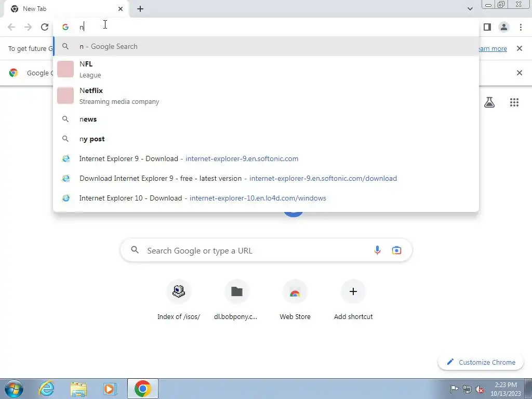Screen dimensions: 532x399
Task: Open Windows Media Player from the taskbar
Action: [110, 389]
